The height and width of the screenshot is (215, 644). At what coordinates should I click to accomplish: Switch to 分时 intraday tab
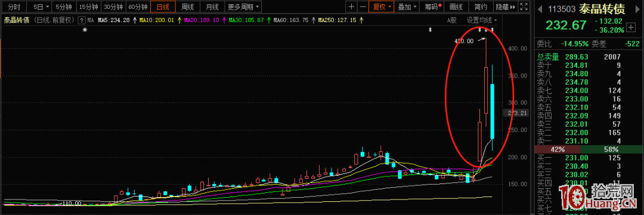14,7
